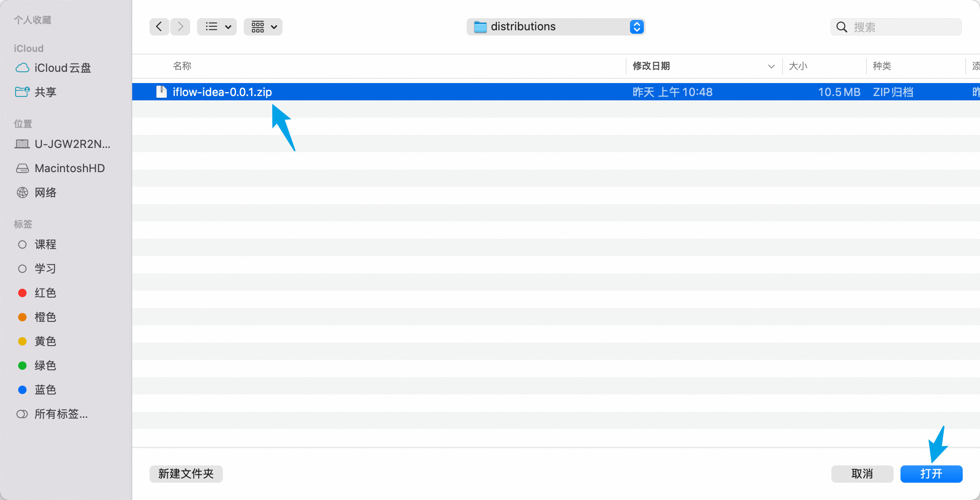Image resolution: width=980 pixels, height=500 pixels.
Task: Click the zip file's document icon
Action: click(x=162, y=92)
